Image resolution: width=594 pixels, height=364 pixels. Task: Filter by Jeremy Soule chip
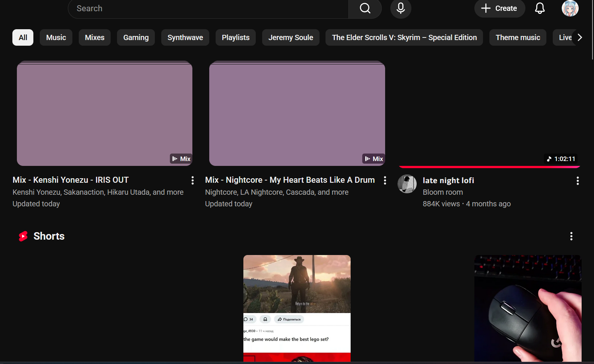click(291, 37)
